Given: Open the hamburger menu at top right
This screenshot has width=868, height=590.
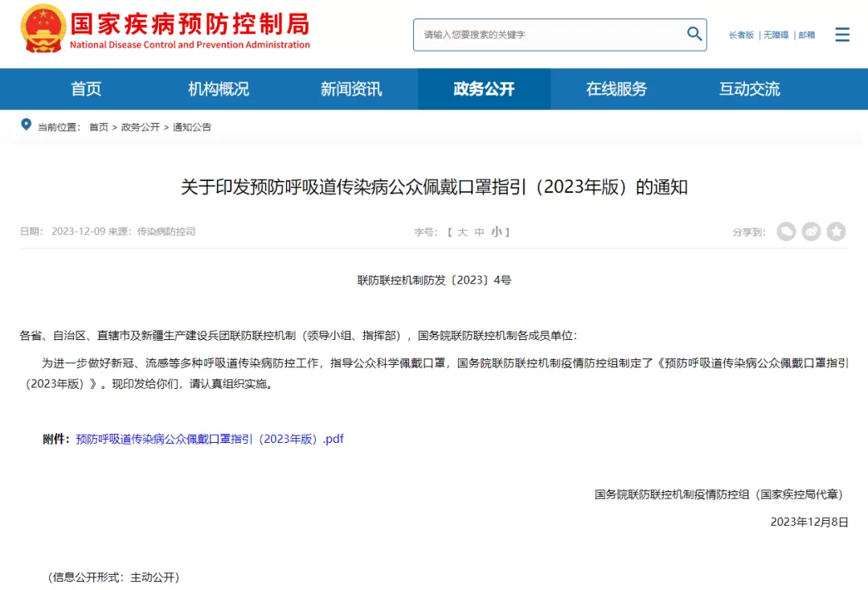Looking at the screenshot, I should click(842, 35).
